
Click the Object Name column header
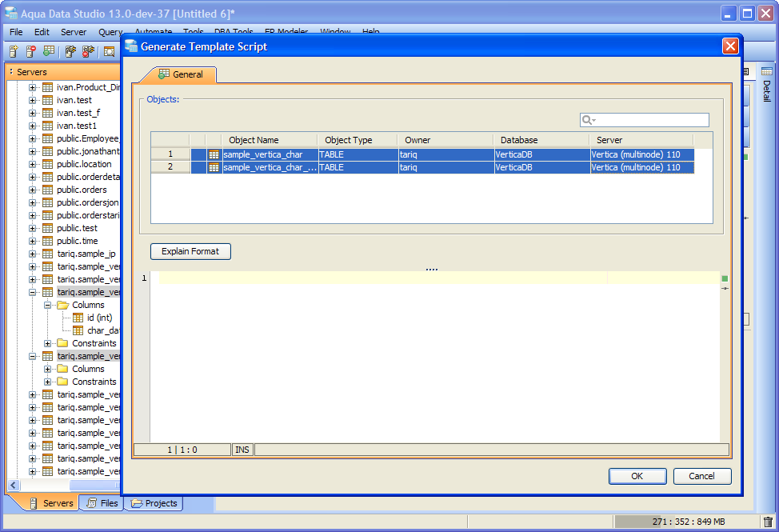270,140
